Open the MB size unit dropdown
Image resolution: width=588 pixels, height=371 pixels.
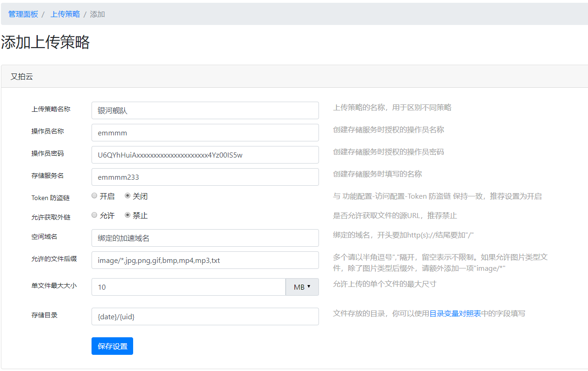[x=302, y=287]
